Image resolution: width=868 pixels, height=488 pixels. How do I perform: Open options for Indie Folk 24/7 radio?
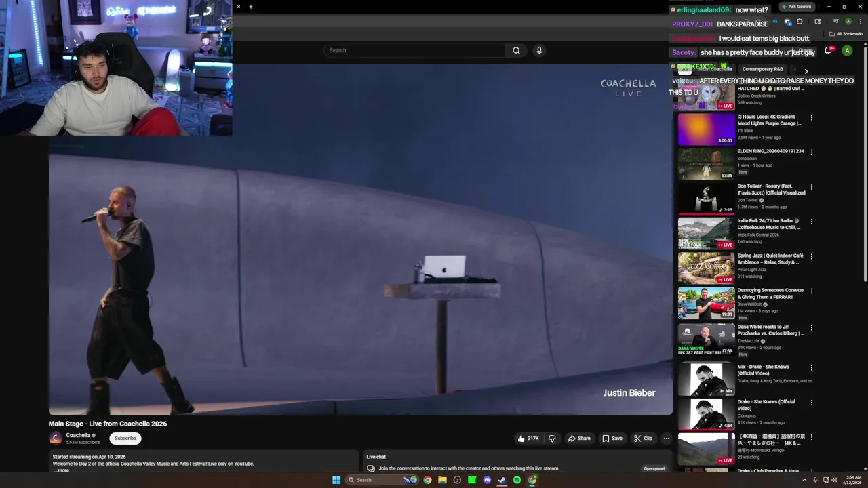click(x=811, y=222)
